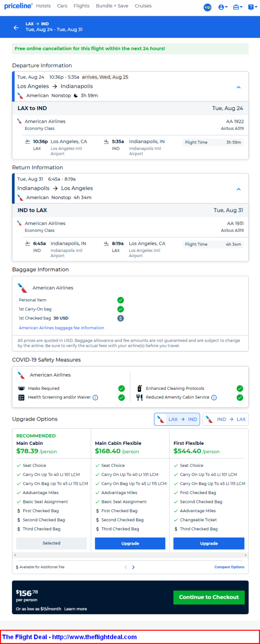Select the LAX to IND upgrade toggle
260x644 pixels.
tap(177, 419)
